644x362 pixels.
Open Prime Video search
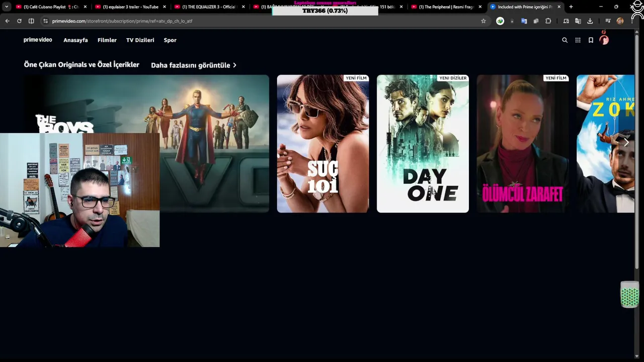coord(565,40)
